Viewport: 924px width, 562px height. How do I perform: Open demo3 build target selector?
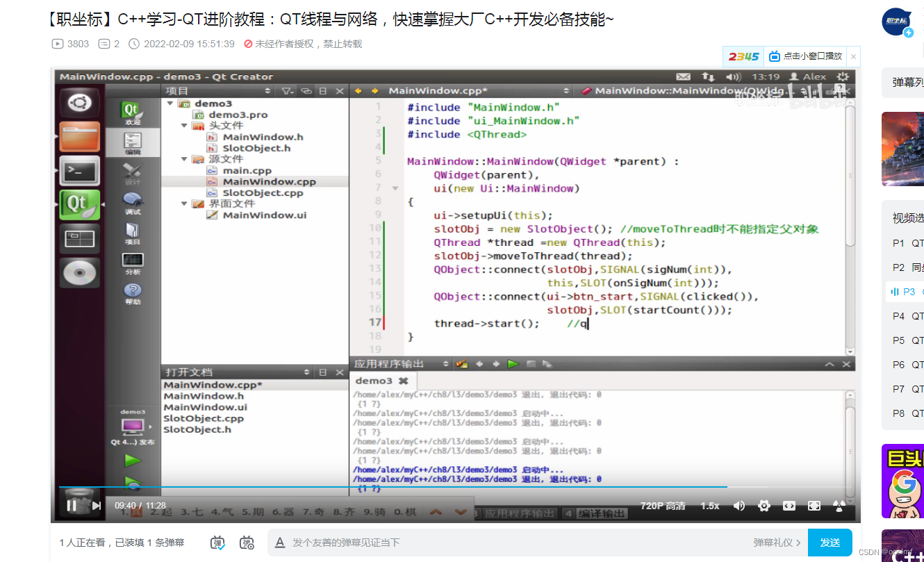click(132, 426)
